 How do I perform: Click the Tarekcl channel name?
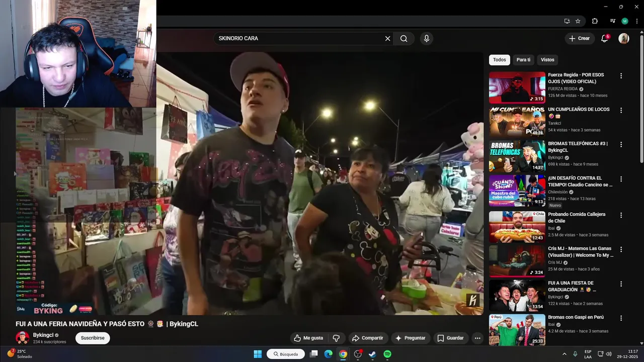[x=554, y=123]
